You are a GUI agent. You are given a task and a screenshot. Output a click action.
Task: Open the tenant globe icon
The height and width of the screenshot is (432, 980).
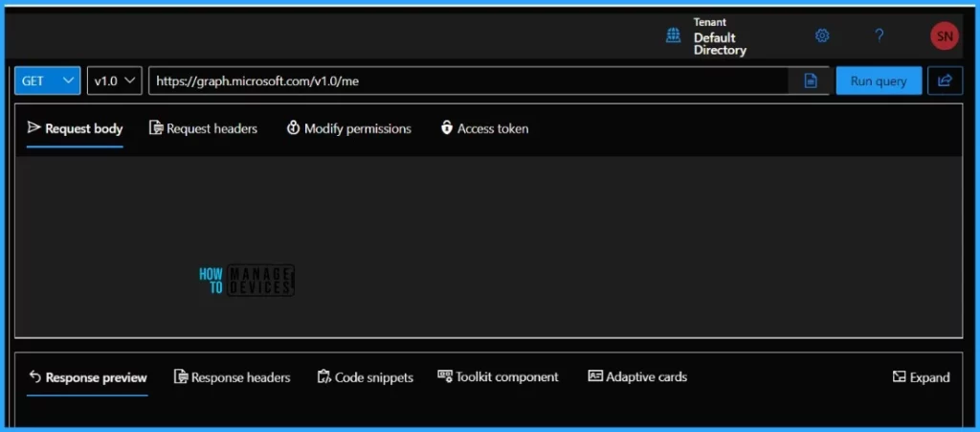673,35
